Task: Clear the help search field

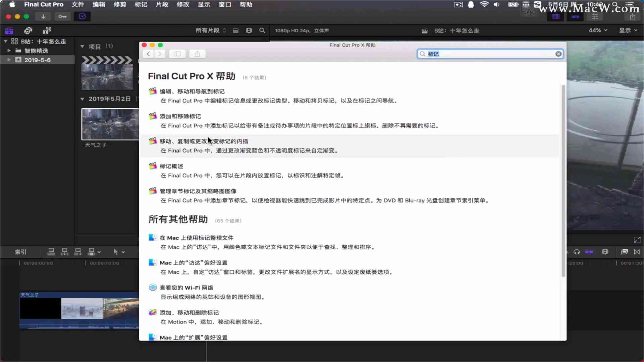Action: point(558,54)
